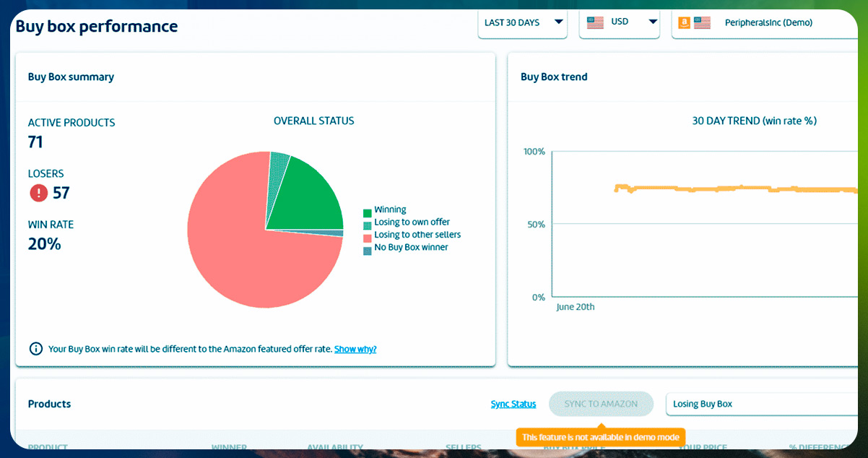Viewport: 868px width, 458px height.
Task: Click the arrow on the USD selector
Action: pyautogui.click(x=651, y=22)
